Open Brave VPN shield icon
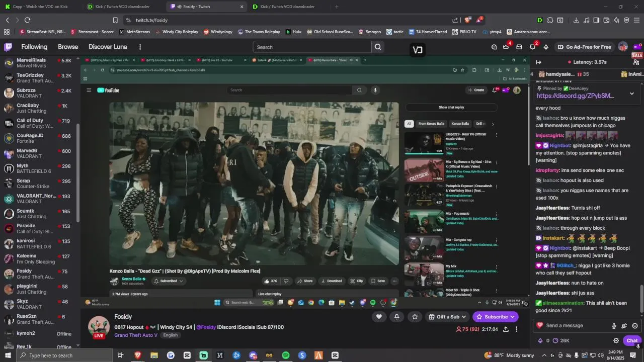Image resolution: width=644 pixels, height=362 pixels. [626, 20]
